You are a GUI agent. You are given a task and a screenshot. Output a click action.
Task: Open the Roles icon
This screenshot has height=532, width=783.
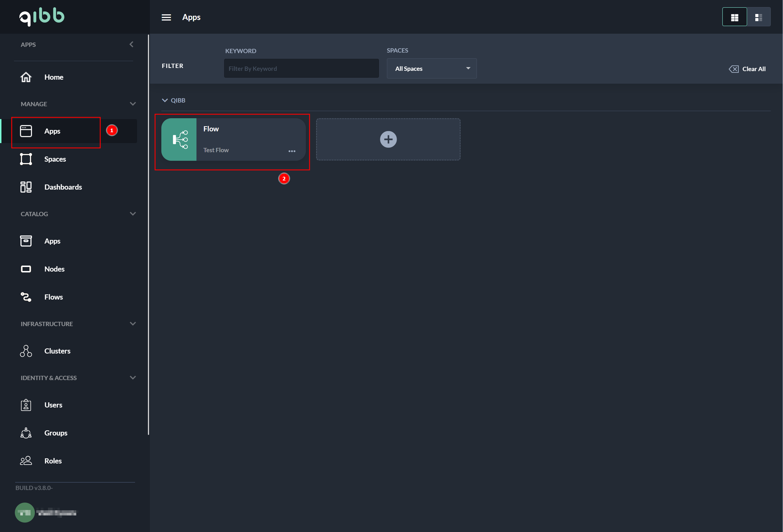pyautogui.click(x=26, y=461)
